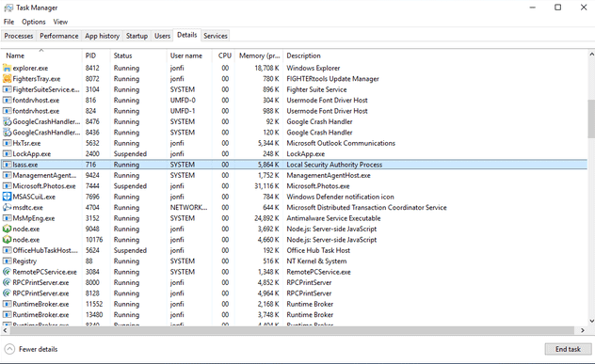Click the 'NETWORK...' user name cell
Viewport: 595px width, 364px height.
(x=188, y=208)
